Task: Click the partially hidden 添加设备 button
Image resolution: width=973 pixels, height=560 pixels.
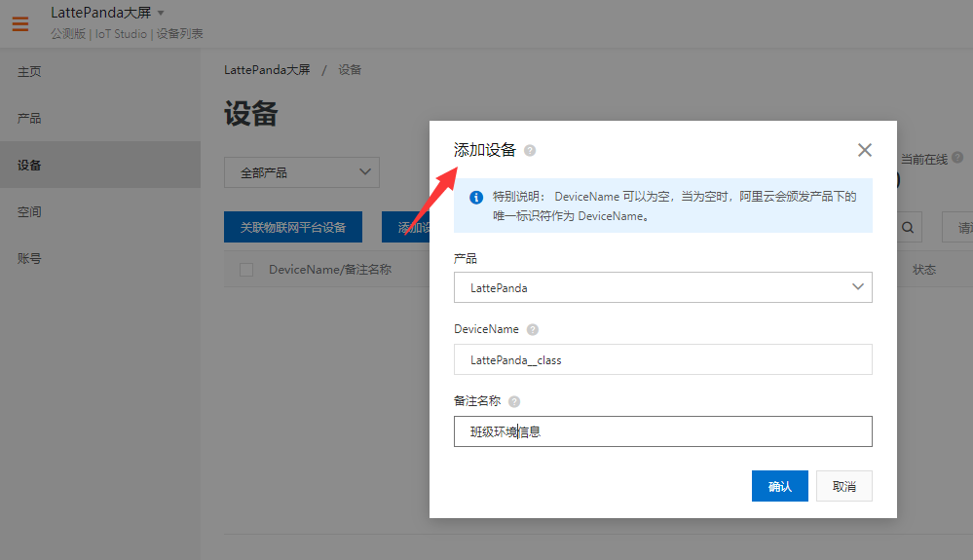Action: (x=406, y=227)
